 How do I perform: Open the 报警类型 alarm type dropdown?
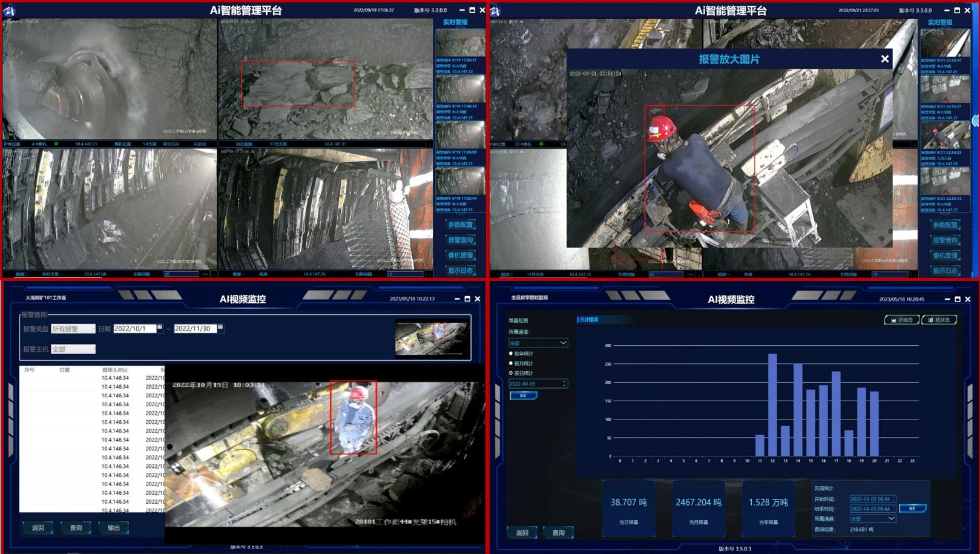[x=73, y=329]
